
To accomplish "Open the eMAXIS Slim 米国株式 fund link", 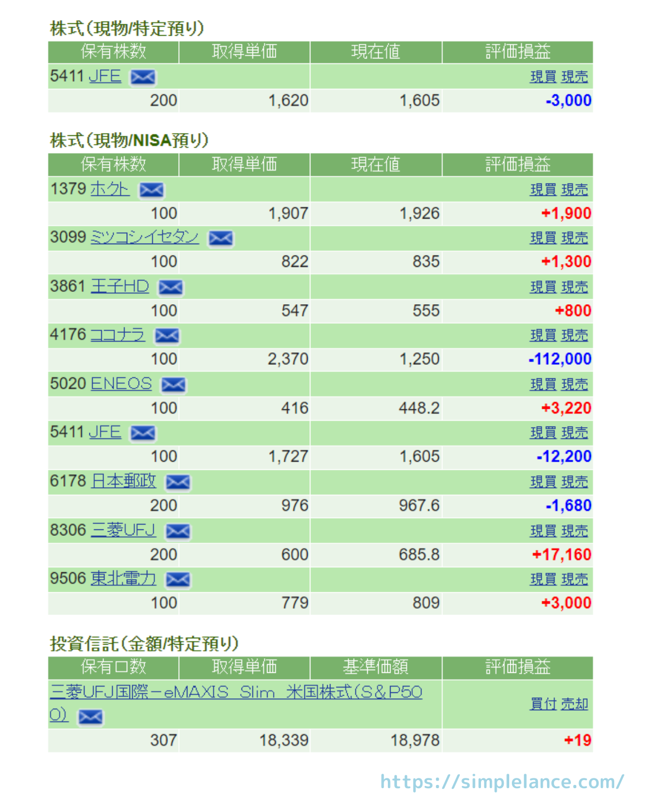I will point(236,692).
